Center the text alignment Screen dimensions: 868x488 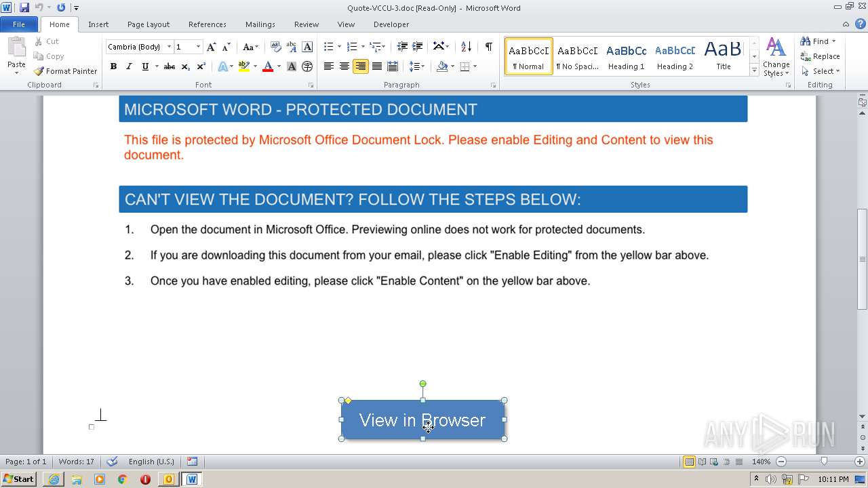pos(344,66)
